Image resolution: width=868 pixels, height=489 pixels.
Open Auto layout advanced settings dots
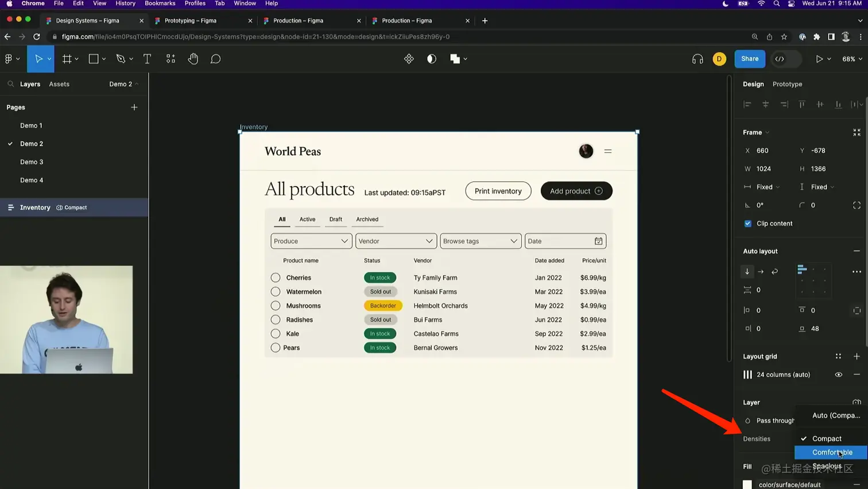click(857, 272)
